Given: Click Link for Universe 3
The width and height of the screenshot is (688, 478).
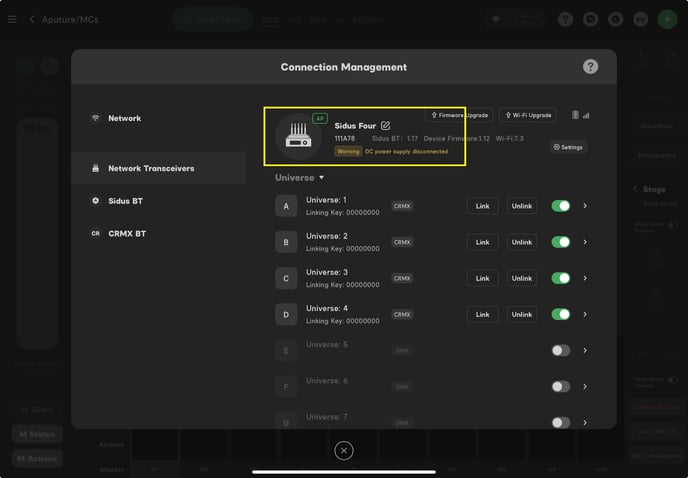Looking at the screenshot, I should coord(482,278).
